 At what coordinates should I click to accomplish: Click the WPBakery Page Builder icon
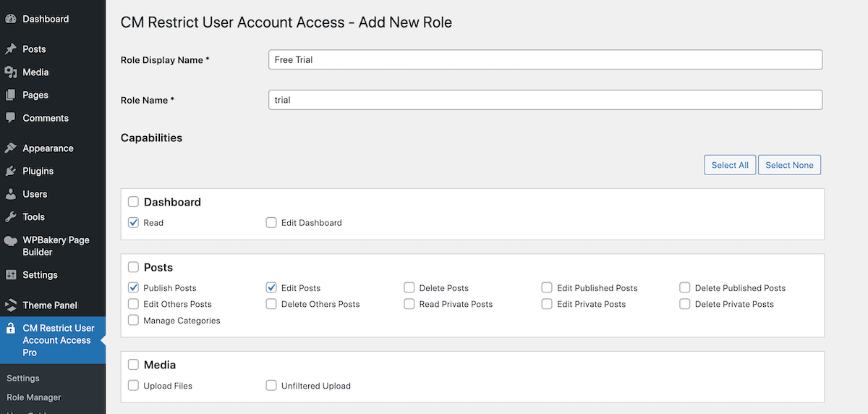coord(10,242)
